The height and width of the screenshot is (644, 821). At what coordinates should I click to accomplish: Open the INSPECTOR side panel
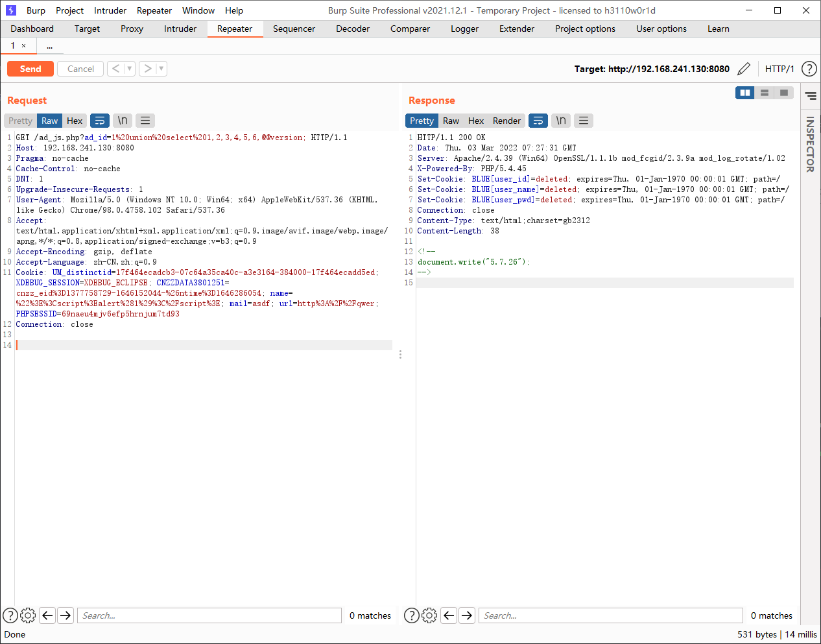tap(810, 144)
